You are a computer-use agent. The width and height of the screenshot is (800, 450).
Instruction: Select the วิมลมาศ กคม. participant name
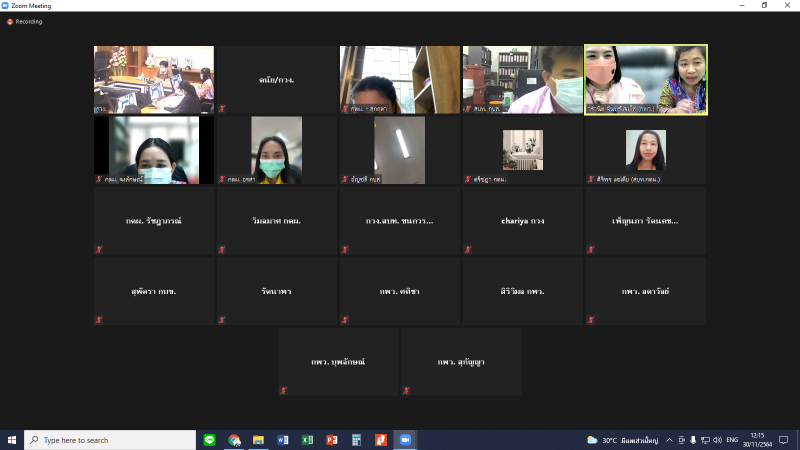click(x=277, y=221)
